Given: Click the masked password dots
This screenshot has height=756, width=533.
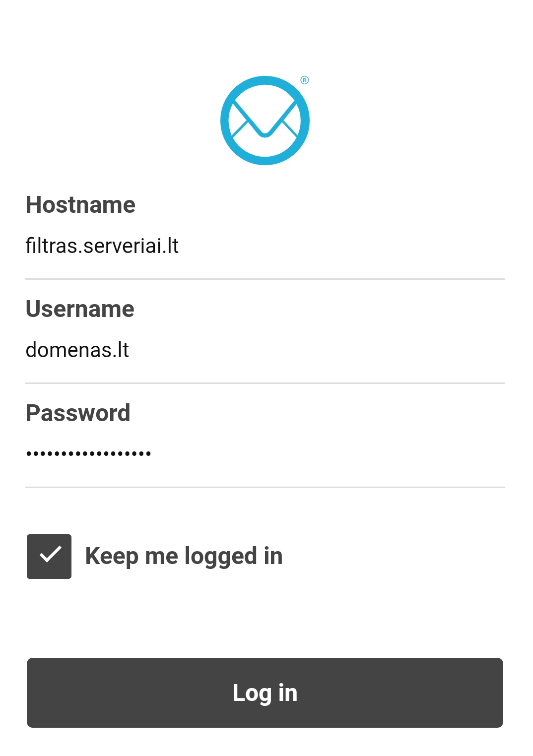Looking at the screenshot, I should (x=88, y=453).
